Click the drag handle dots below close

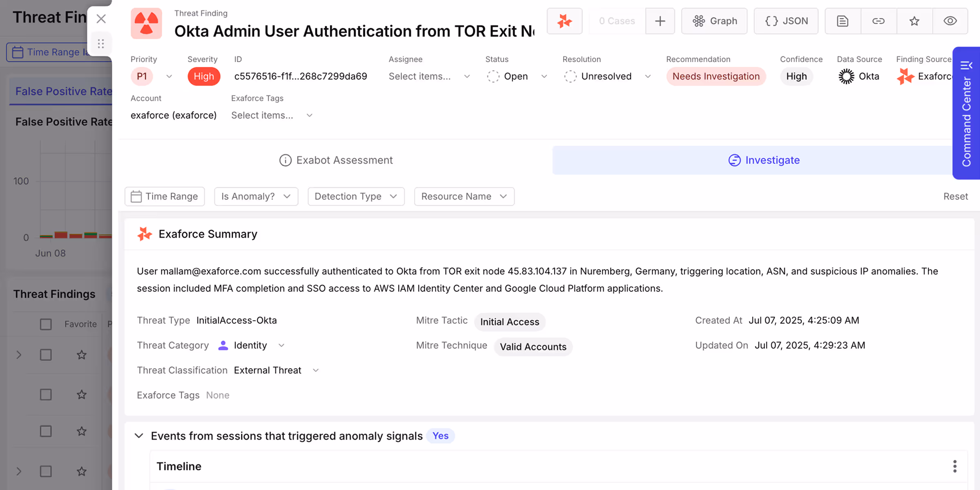[x=101, y=43]
